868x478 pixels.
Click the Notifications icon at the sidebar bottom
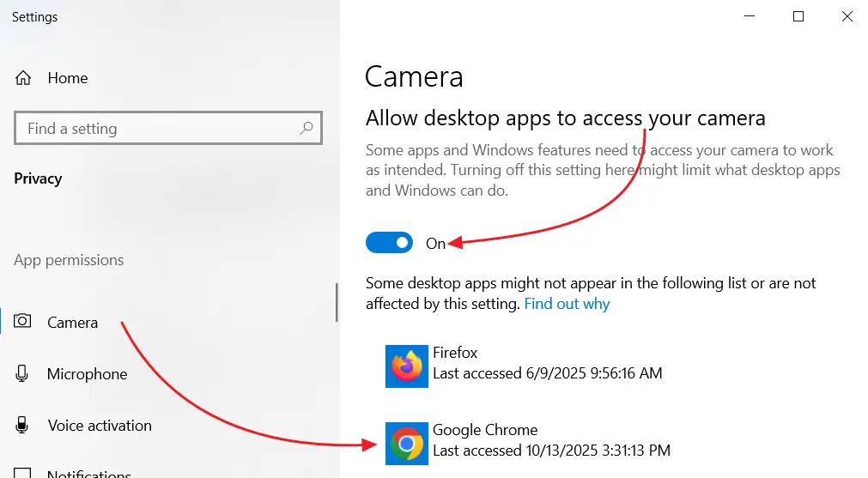[x=23, y=473]
